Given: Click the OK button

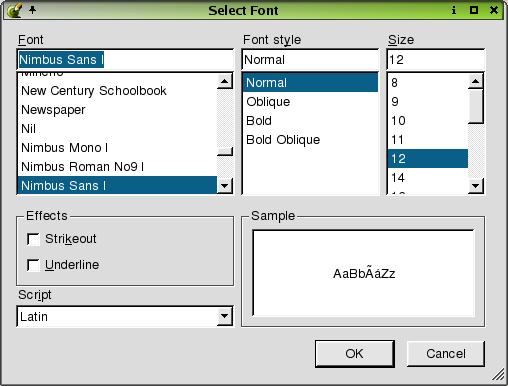Looking at the screenshot, I should (355, 354).
